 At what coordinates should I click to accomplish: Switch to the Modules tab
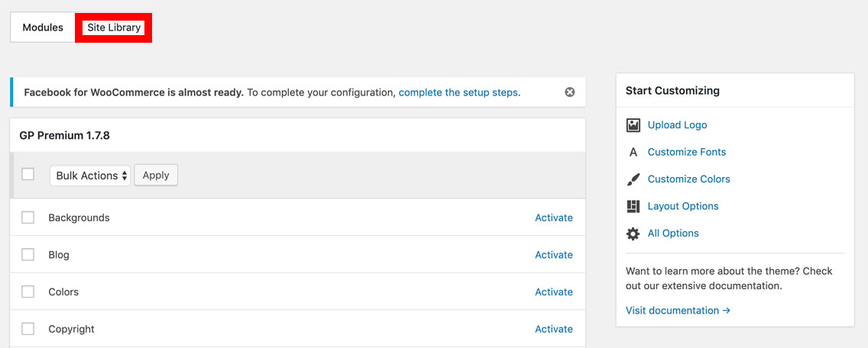(x=43, y=27)
